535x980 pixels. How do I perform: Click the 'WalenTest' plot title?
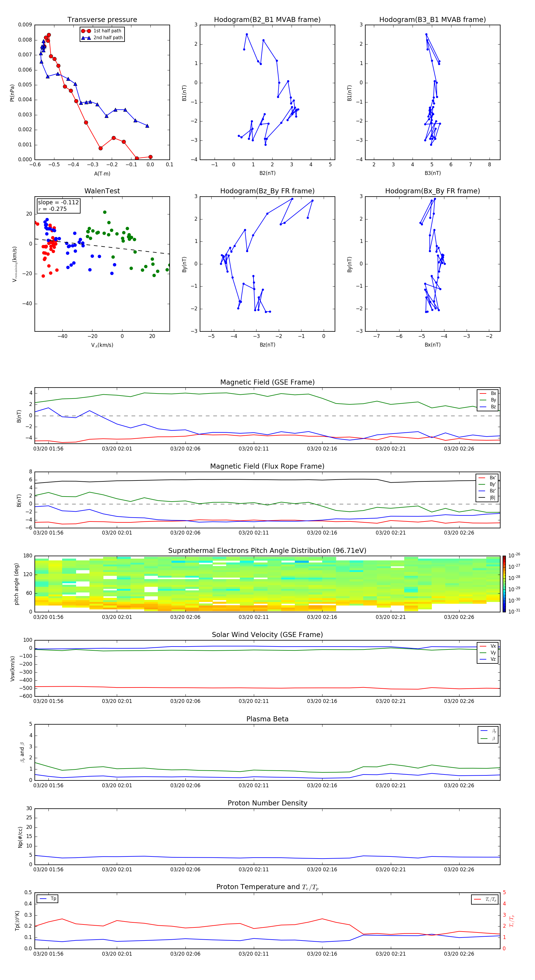[x=102, y=191]
